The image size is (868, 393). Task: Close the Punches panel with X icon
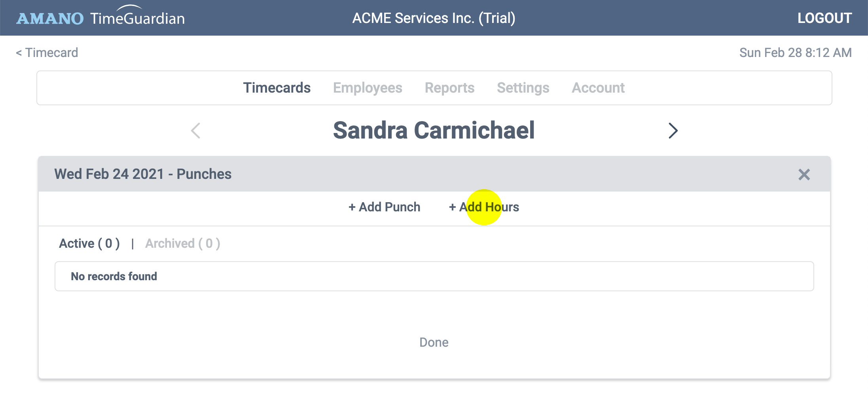click(x=804, y=175)
